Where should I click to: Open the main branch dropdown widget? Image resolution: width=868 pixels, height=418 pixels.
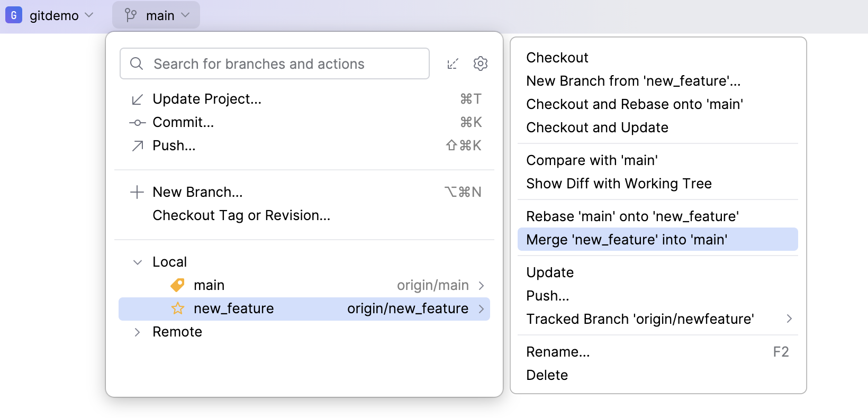tap(156, 15)
